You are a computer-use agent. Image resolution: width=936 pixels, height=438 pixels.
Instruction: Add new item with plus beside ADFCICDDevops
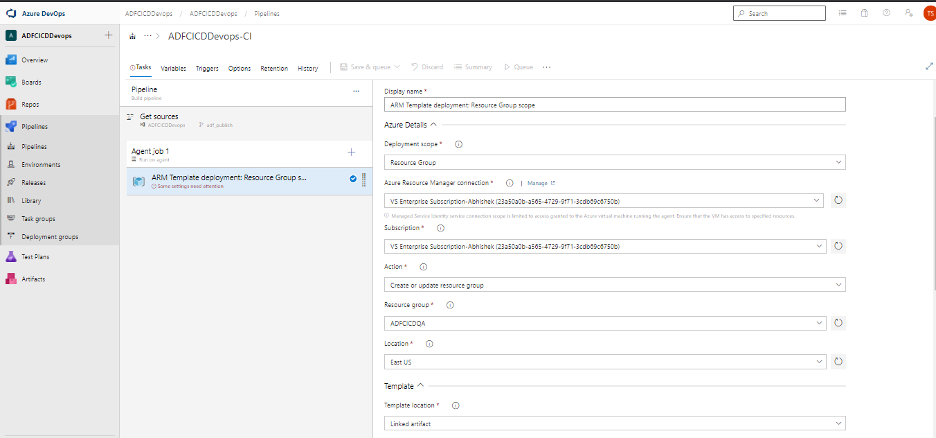point(108,35)
